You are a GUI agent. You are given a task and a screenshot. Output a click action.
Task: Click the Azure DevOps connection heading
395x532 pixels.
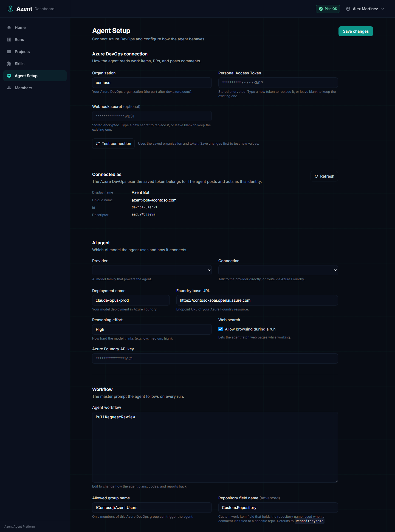tap(120, 54)
